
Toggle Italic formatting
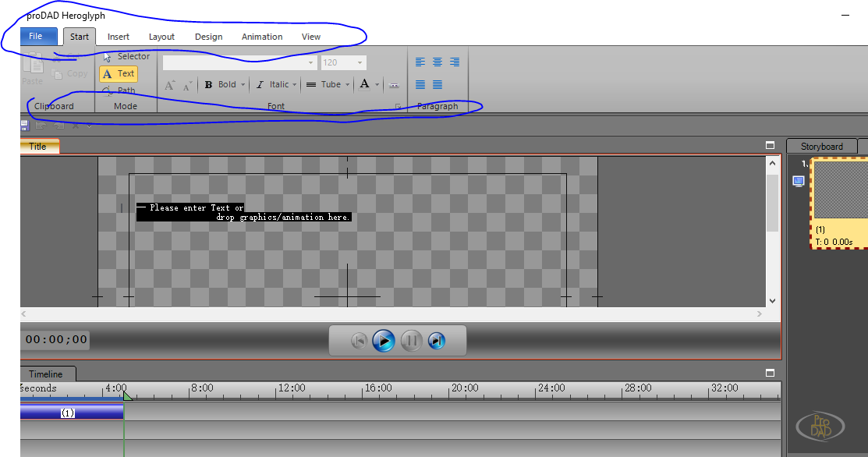point(273,85)
